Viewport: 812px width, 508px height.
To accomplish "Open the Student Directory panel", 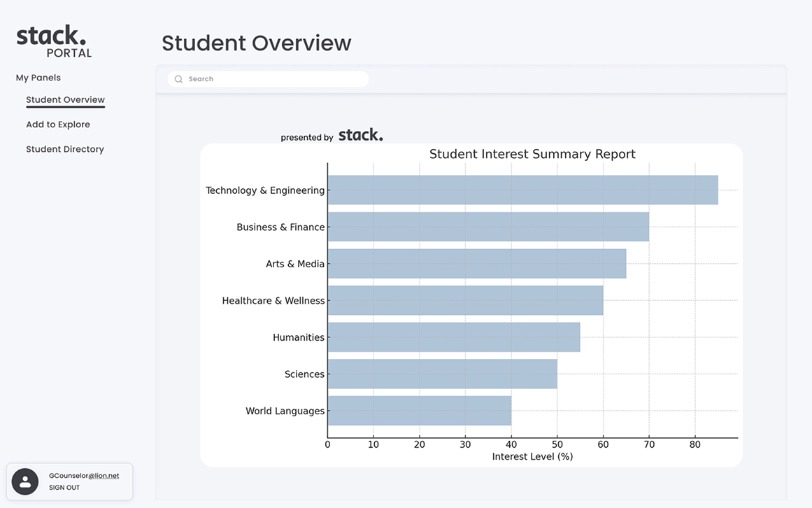I will coord(64,148).
